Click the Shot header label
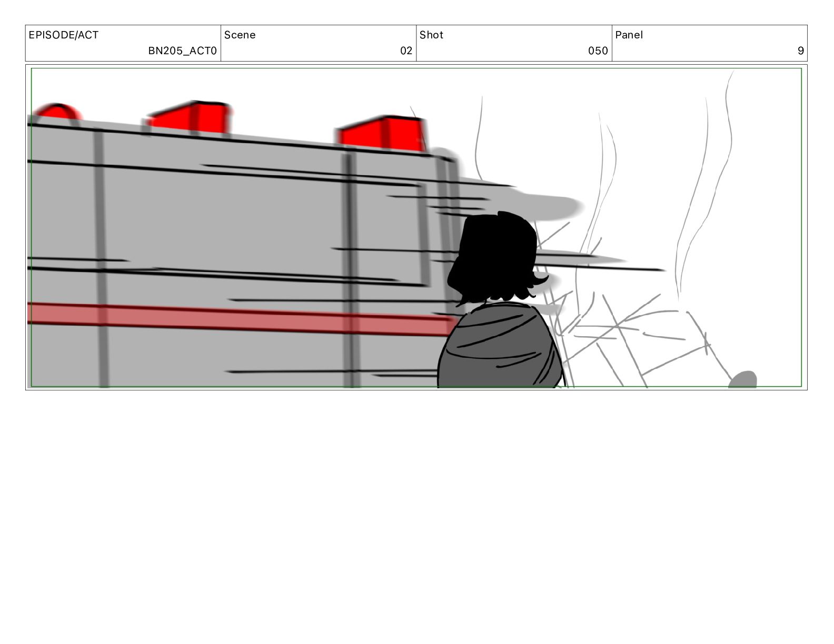 coord(431,35)
